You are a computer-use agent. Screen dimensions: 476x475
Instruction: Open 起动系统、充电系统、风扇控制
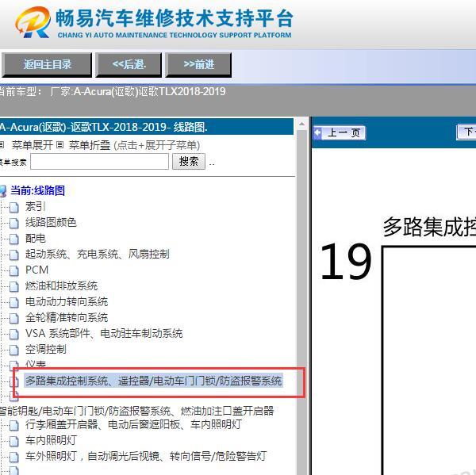point(97,254)
